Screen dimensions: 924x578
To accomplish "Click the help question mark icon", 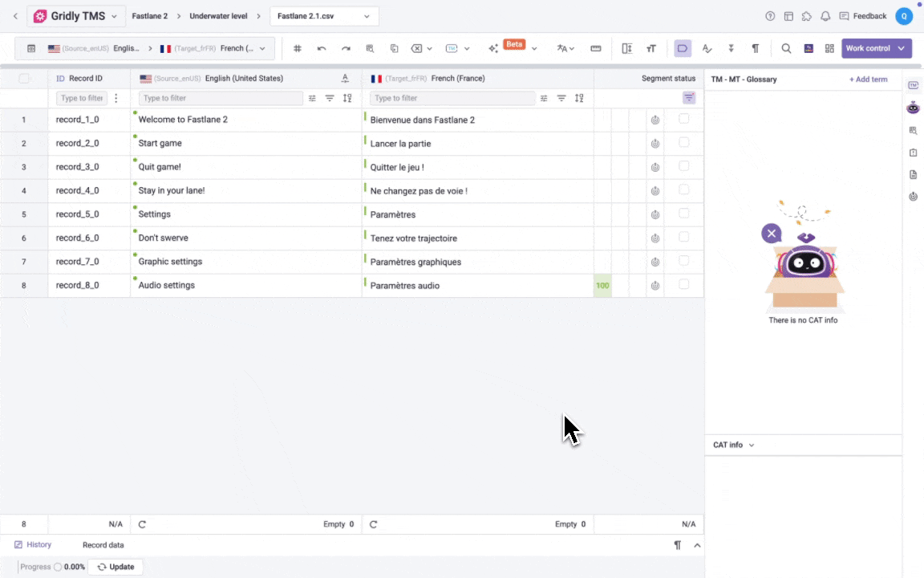I will [x=770, y=16].
